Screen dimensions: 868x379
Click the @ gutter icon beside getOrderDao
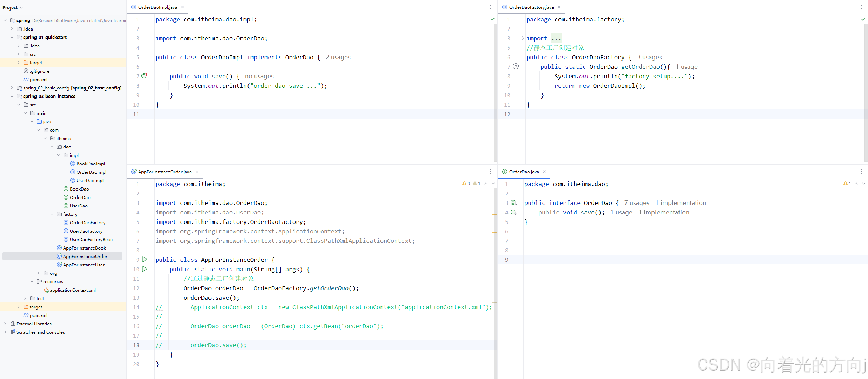516,66
